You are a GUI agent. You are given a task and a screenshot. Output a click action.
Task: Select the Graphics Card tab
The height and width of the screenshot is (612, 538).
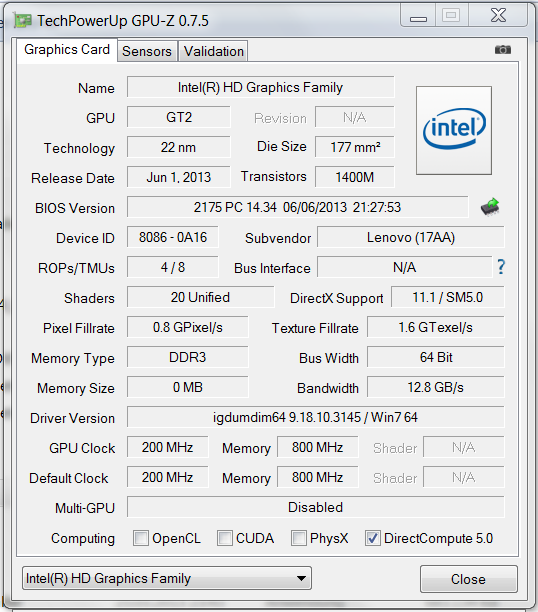tap(67, 50)
